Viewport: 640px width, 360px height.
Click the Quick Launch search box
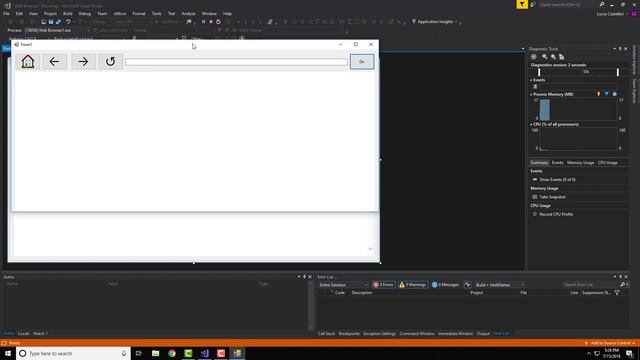[x=568, y=4]
